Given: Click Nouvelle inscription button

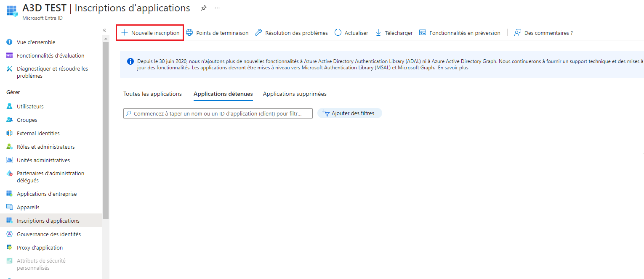Looking at the screenshot, I should click(150, 32).
